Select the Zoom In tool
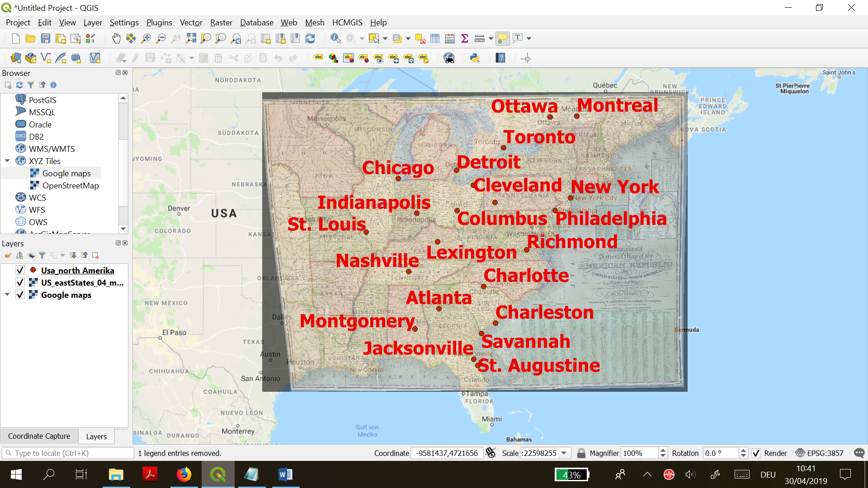Viewport: 868px width, 488px height. tap(146, 38)
